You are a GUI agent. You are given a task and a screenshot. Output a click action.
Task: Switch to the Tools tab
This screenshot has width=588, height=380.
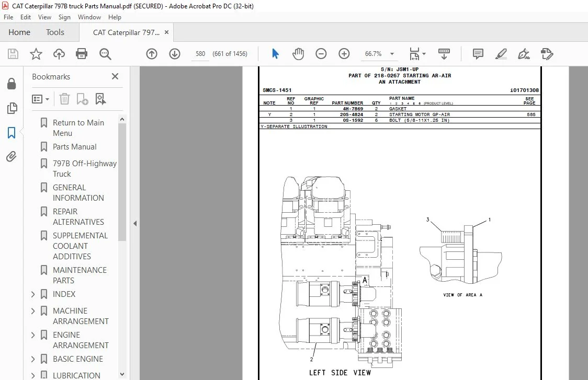(55, 32)
